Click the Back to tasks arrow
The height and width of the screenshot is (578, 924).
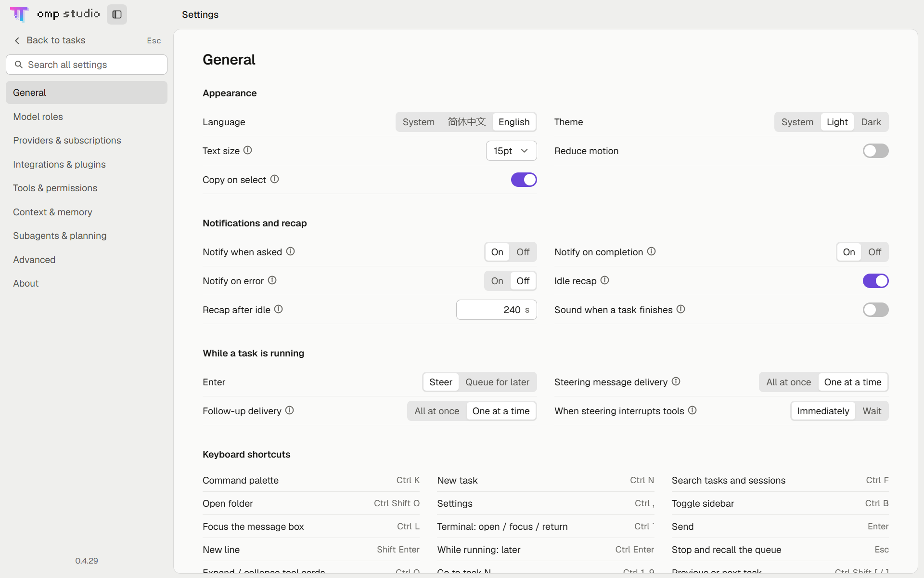[x=17, y=40]
